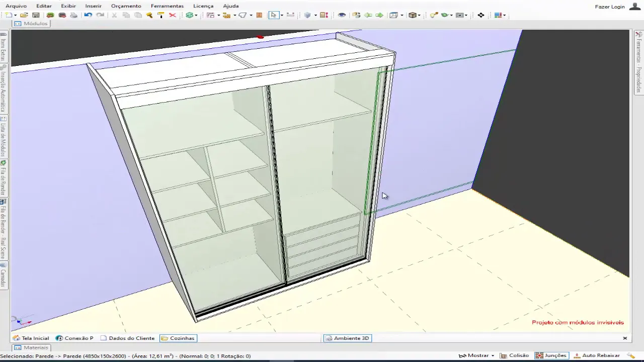This screenshot has height=362, width=644.
Task: Click the eye view icon
Action: (x=342, y=15)
